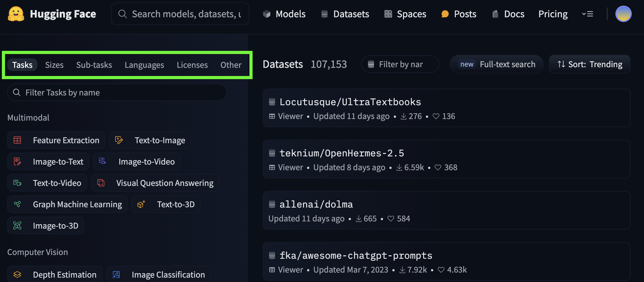Open the user profile avatar
644x282 pixels.
(623, 14)
